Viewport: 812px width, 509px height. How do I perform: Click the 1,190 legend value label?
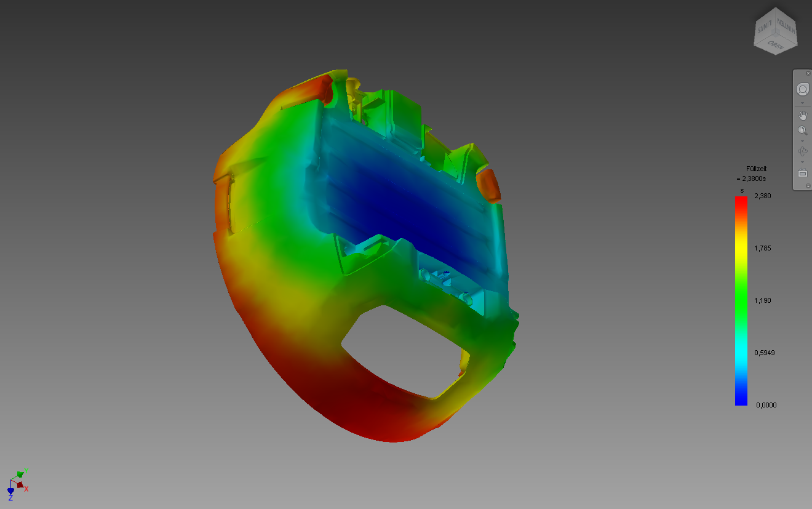coord(763,300)
